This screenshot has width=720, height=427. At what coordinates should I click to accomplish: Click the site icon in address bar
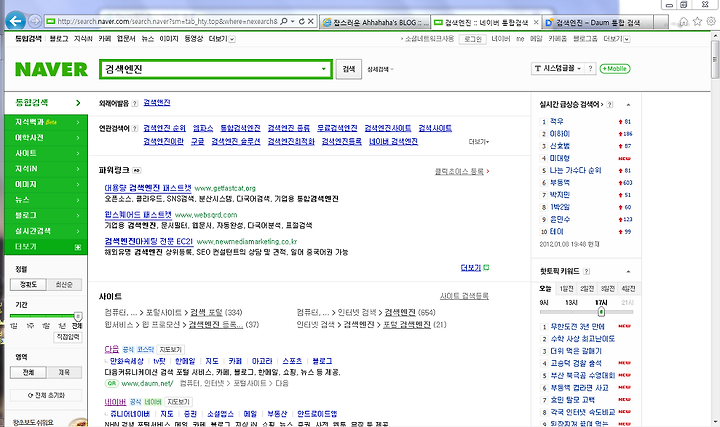point(51,21)
